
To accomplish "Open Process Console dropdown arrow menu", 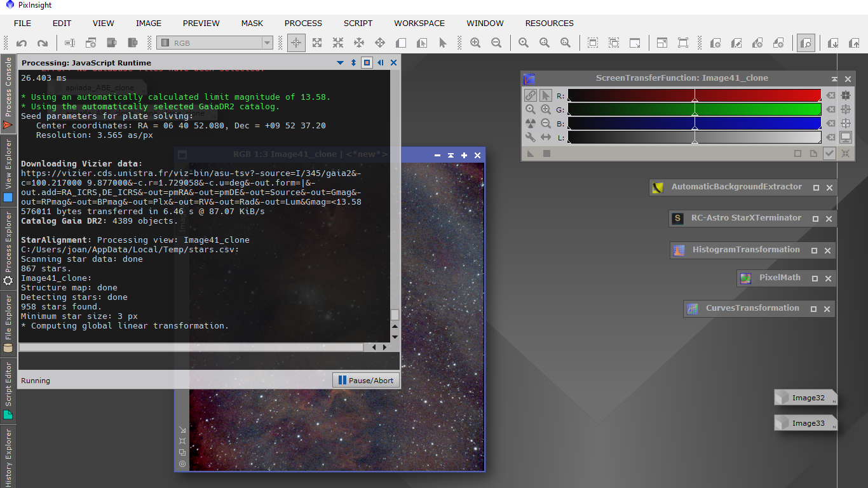I will tap(340, 62).
